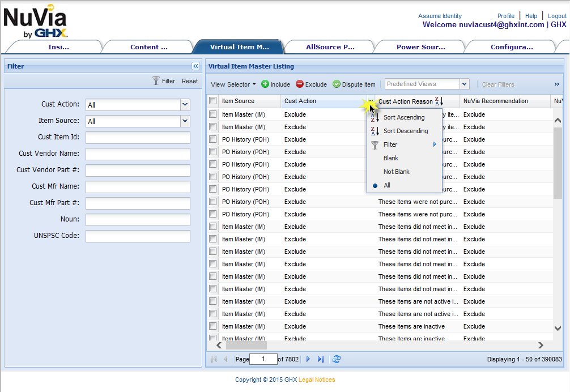Focus the Cust Vendor Name input field
The width and height of the screenshot is (570, 392).
click(x=138, y=154)
